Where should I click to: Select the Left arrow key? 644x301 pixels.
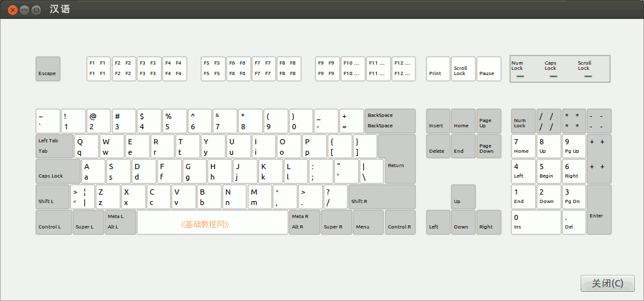pos(438,222)
